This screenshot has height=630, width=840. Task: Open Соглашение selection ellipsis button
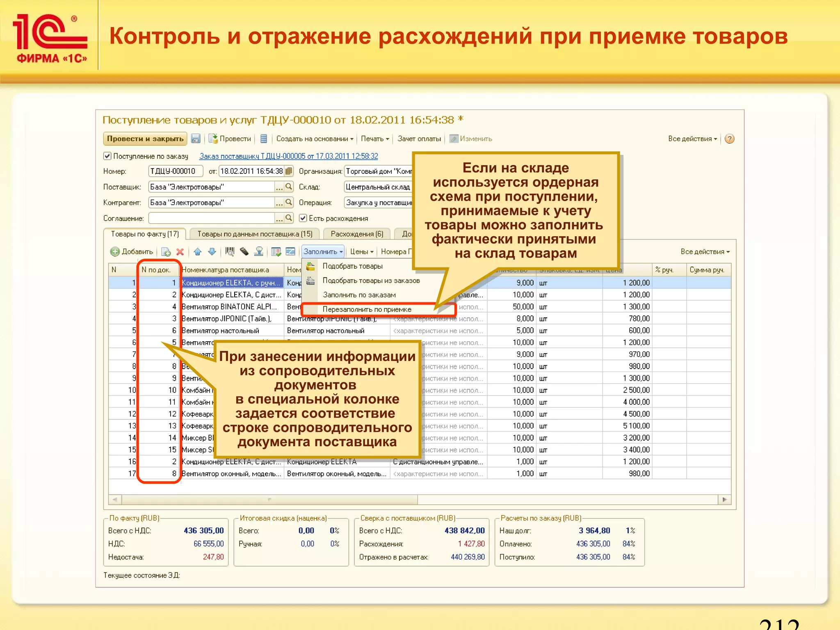click(279, 218)
